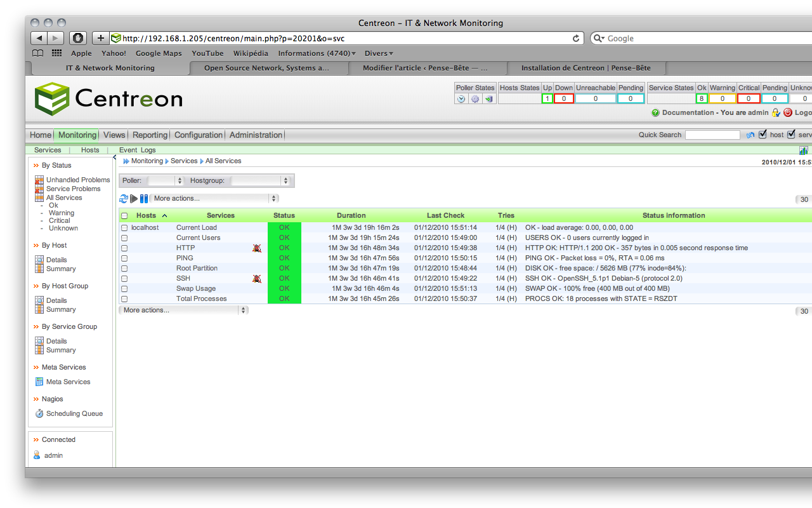The image size is (812, 508).
Task: Toggle the host quick search checkbox
Action: (763, 135)
